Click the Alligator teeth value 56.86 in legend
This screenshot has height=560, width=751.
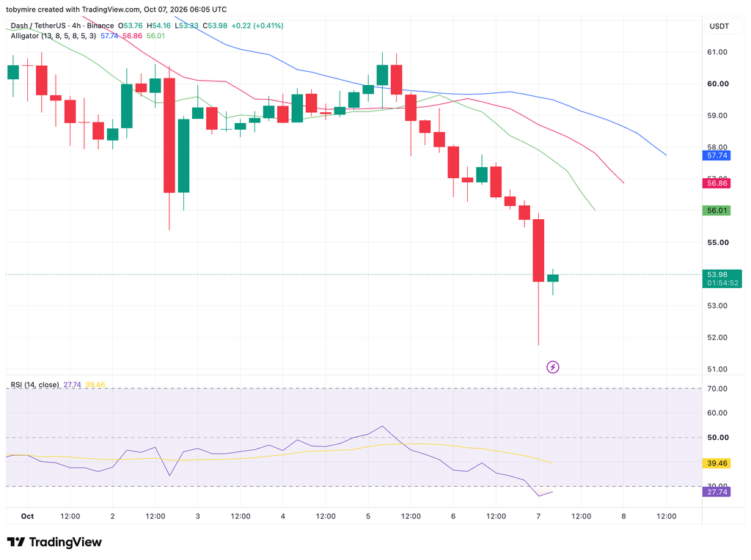(x=132, y=36)
